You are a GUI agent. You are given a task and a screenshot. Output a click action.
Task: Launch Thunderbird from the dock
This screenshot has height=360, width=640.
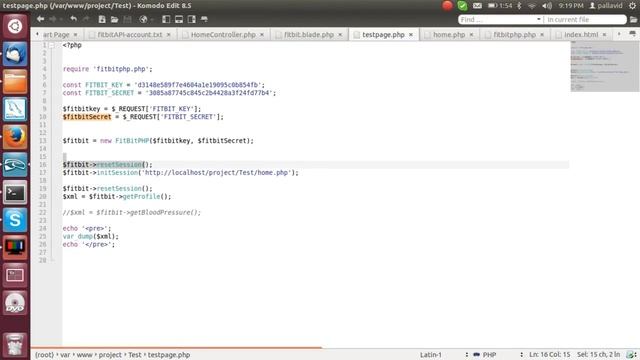pyautogui.click(x=15, y=54)
